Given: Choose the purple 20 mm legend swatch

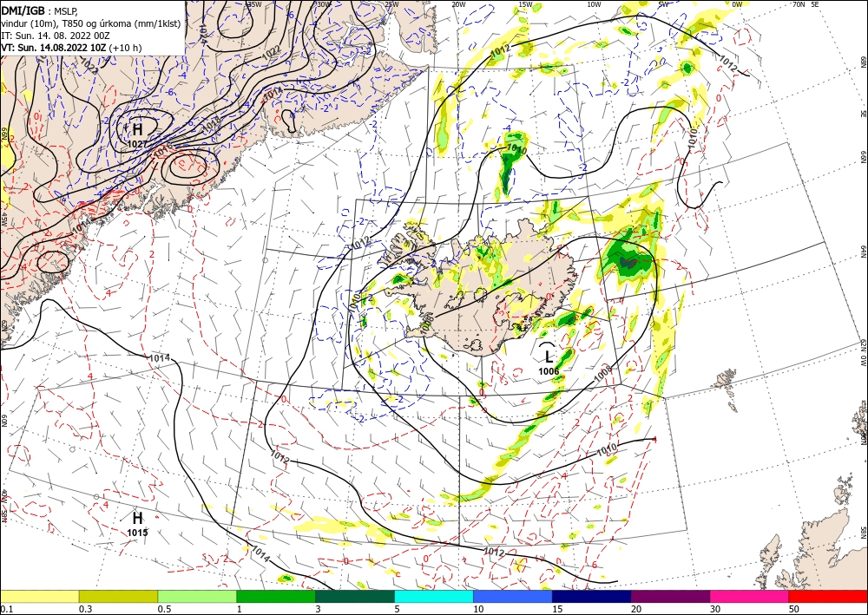Looking at the screenshot, I should [670, 596].
